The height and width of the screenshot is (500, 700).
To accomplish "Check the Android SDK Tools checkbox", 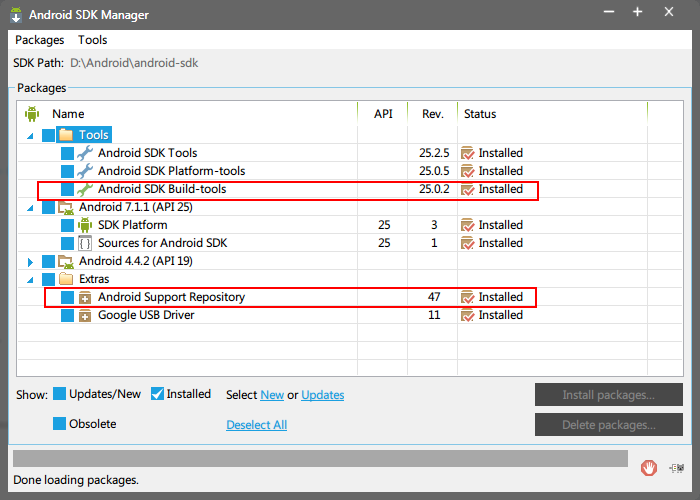I will coord(67,153).
